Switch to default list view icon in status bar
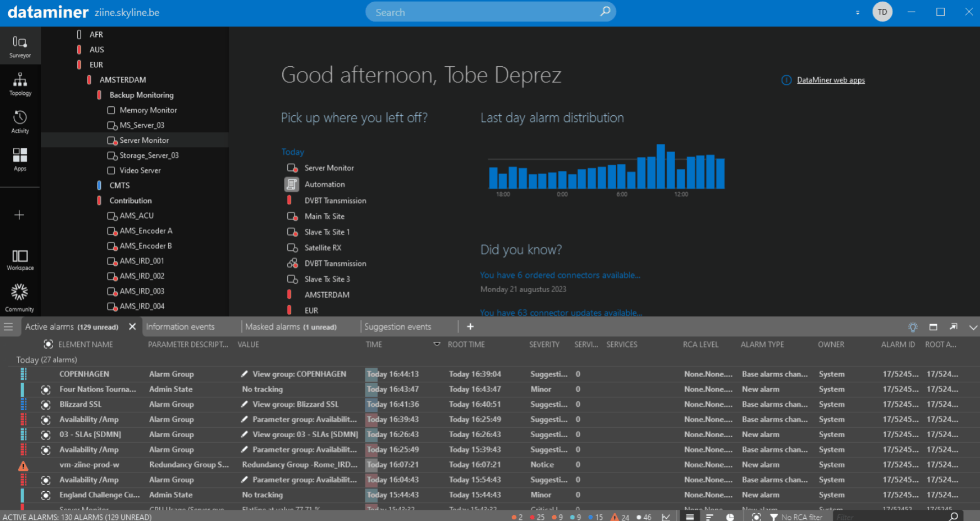The width and height of the screenshot is (980, 521). pos(690,517)
